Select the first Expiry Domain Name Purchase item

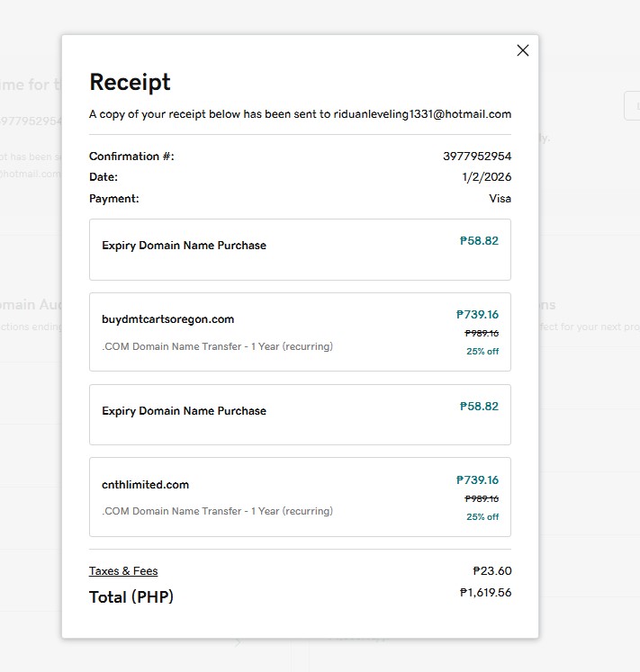184,246
